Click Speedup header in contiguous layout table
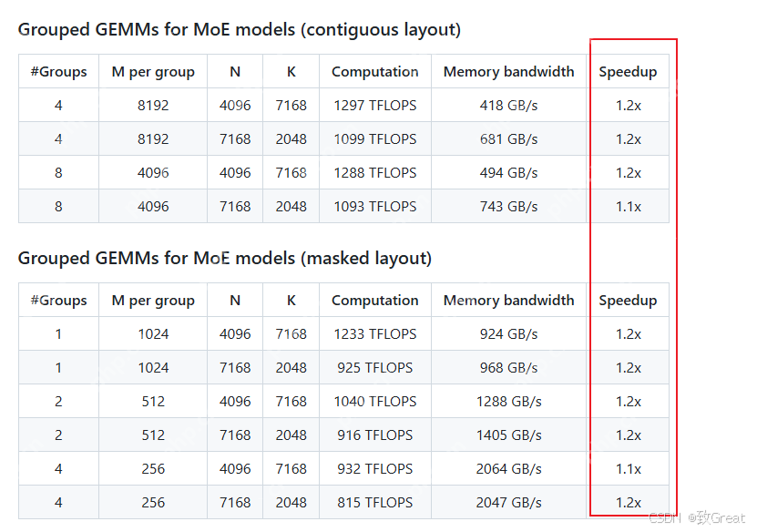 (x=628, y=72)
